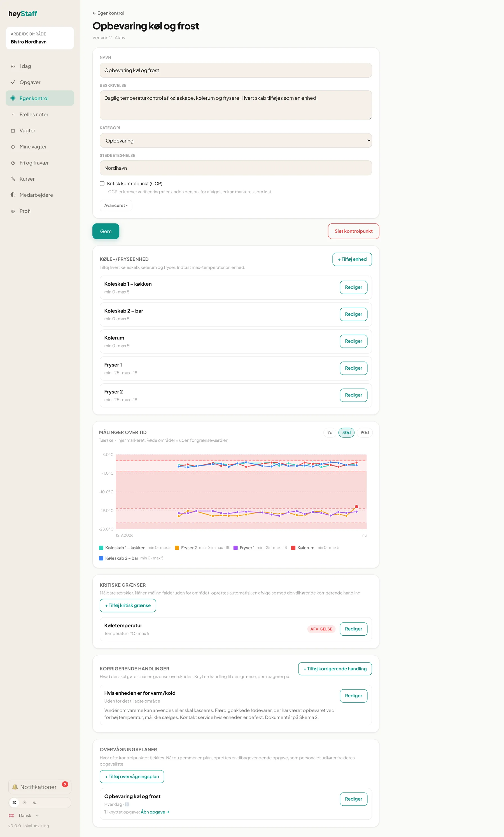Click the notification count badge 9
The image size is (504, 837).
(65, 784)
